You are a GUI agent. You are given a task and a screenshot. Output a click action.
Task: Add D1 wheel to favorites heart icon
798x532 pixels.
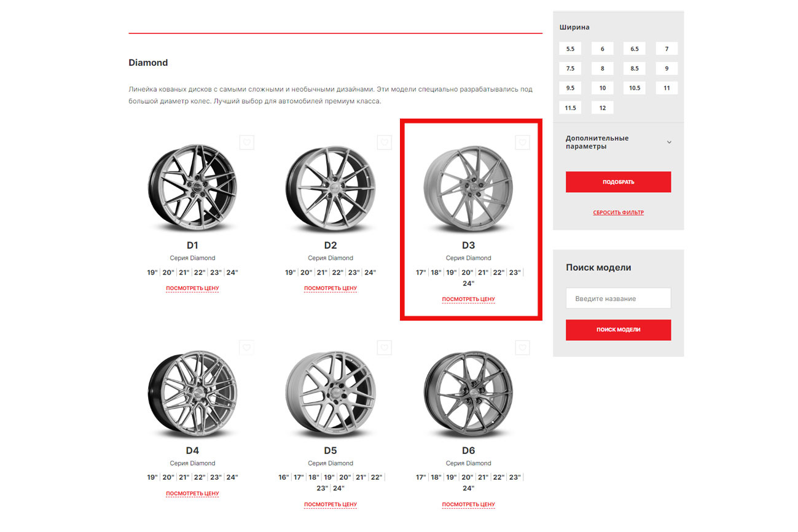coord(246,143)
